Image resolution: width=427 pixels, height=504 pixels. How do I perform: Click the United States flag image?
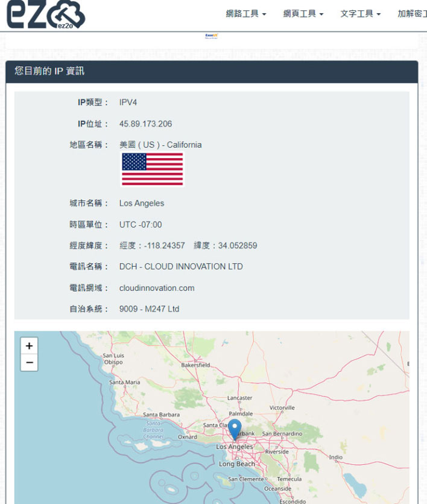click(153, 170)
